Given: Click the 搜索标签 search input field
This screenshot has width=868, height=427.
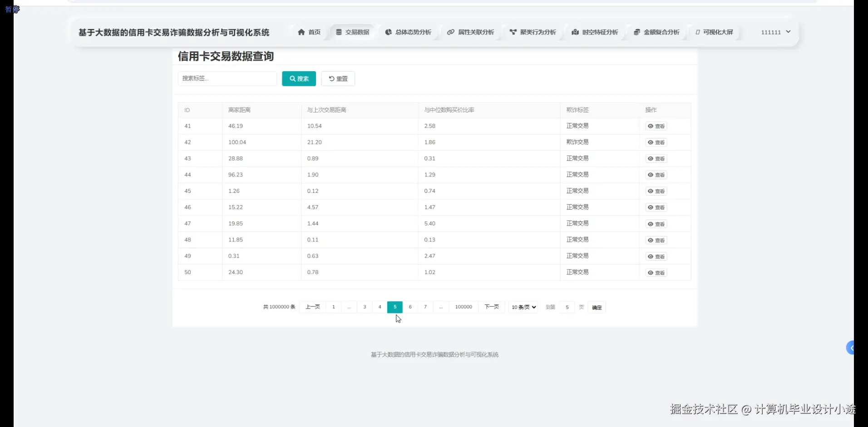Looking at the screenshot, I should pyautogui.click(x=227, y=79).
